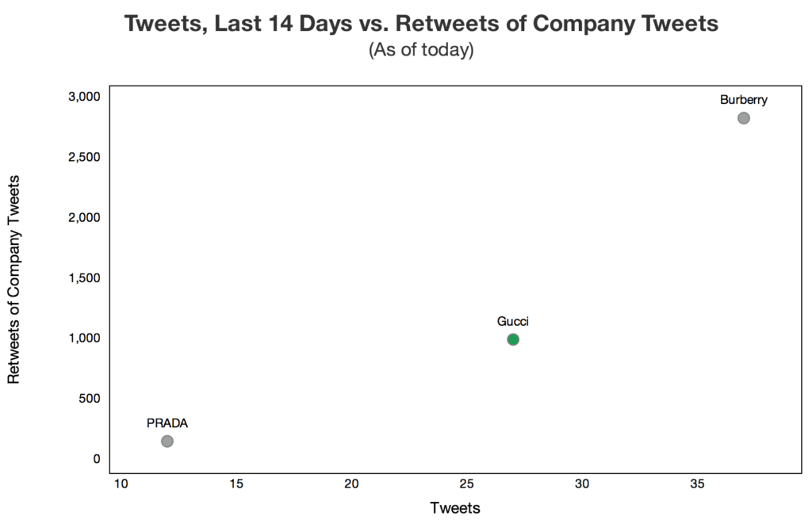Click the chart title about Tweets vs. Retweets
The width and height of the screenshot is (812, 520).
pos(421,24)
